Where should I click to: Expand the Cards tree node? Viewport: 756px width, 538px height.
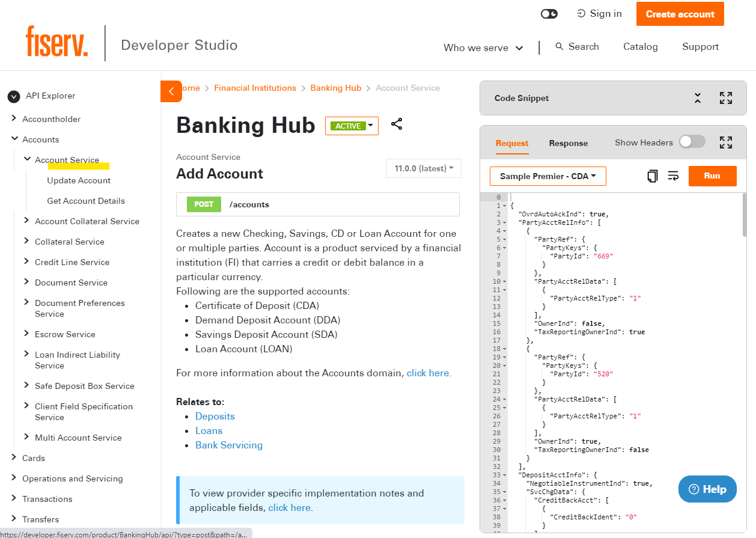click(14, 457)
